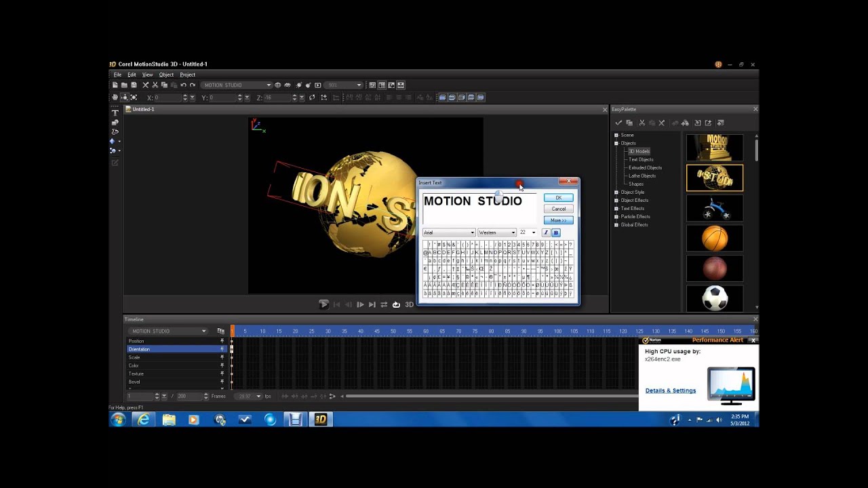
Task: Click the Windows Start button
Action: coord(118,420)
